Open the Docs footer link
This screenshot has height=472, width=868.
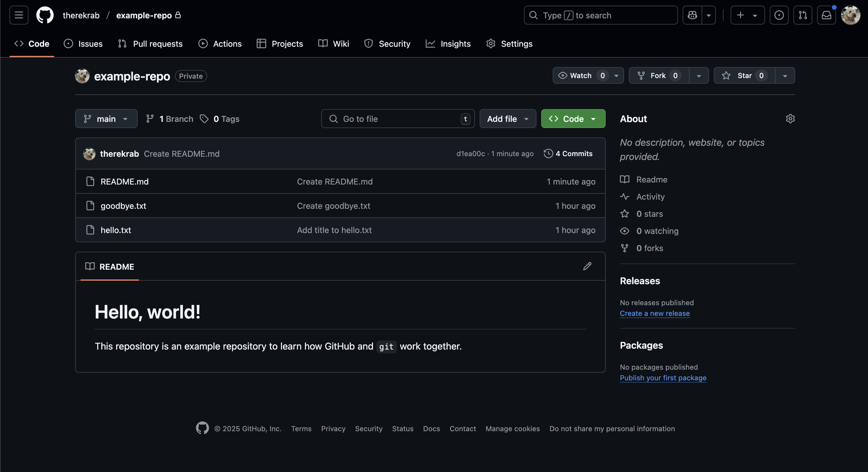click(x=431, y=429)
